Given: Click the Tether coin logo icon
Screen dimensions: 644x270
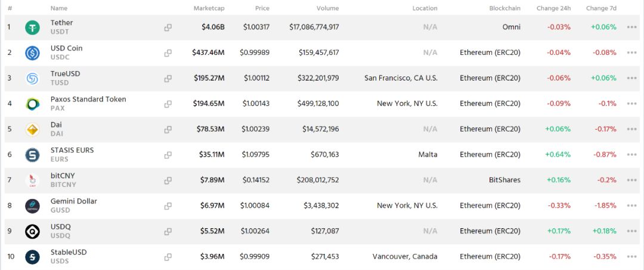Looking at the screenshot, I should [32, 27].
